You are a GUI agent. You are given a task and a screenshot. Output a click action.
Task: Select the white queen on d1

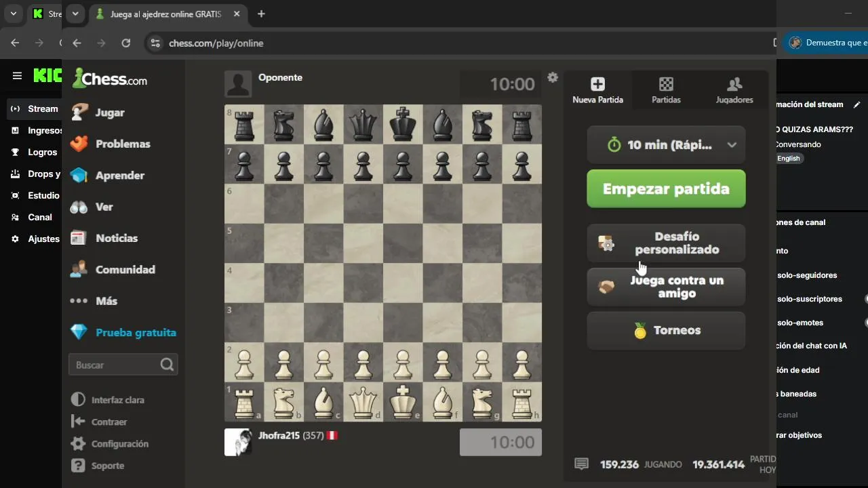363,402
